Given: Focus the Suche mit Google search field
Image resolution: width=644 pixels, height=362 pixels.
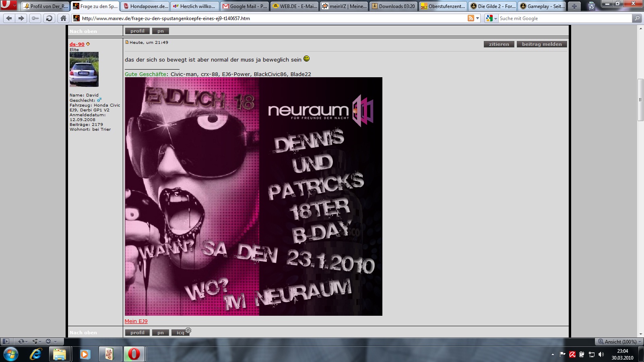Looking at the screenshot, I should click(x=565, y=18).
